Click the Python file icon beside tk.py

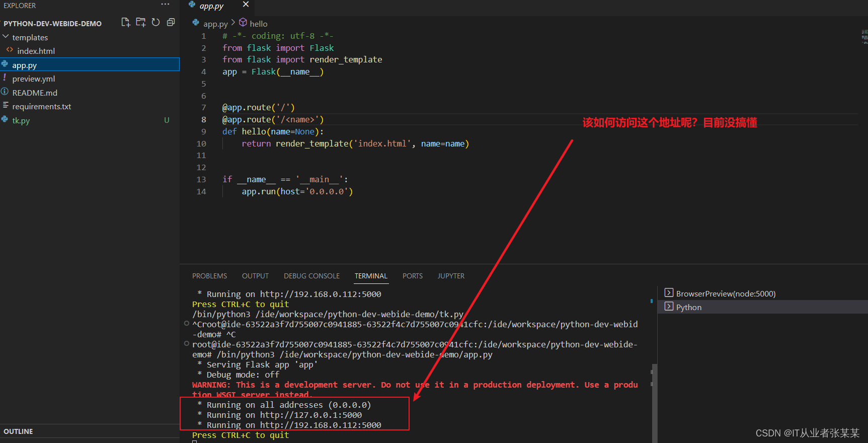tap(5, 119)
